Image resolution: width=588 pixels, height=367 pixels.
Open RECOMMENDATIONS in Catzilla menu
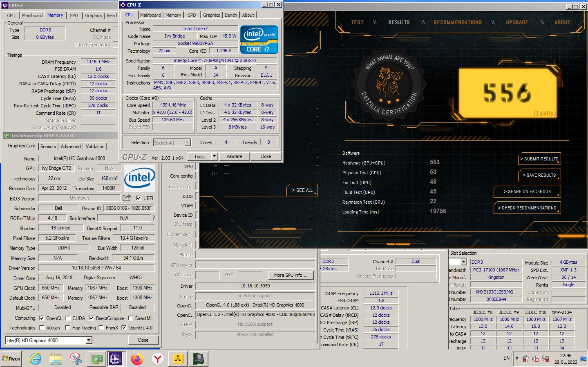point(458,22)
